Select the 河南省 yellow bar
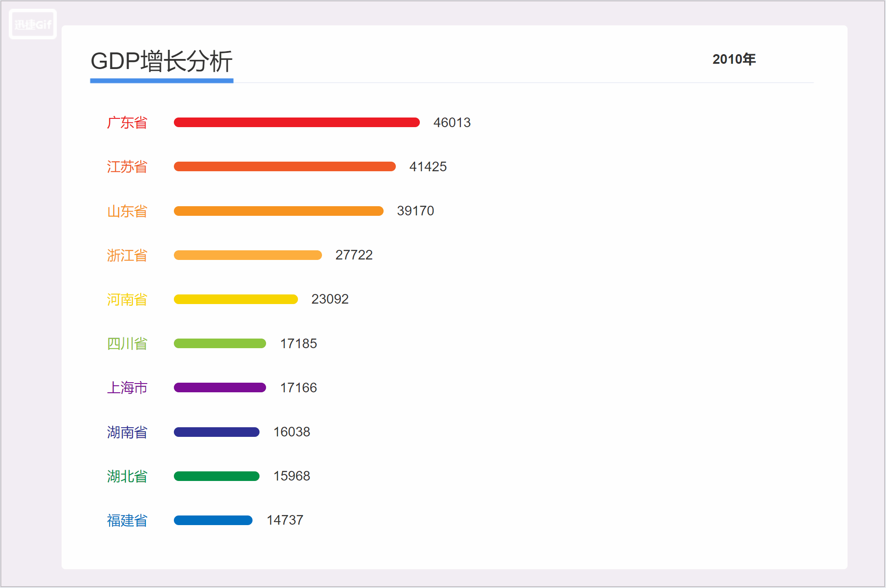886x588 pixels. click(x=235, y=299)
